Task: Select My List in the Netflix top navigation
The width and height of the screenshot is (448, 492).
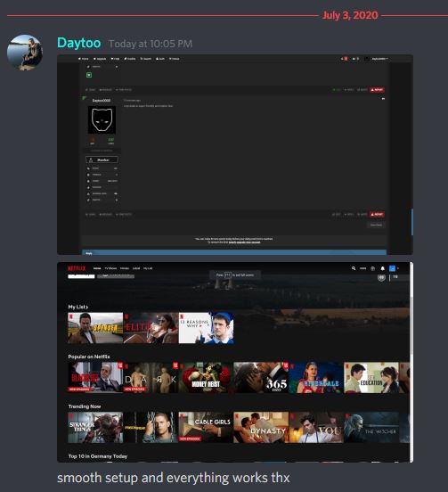Action: (148, 268)
